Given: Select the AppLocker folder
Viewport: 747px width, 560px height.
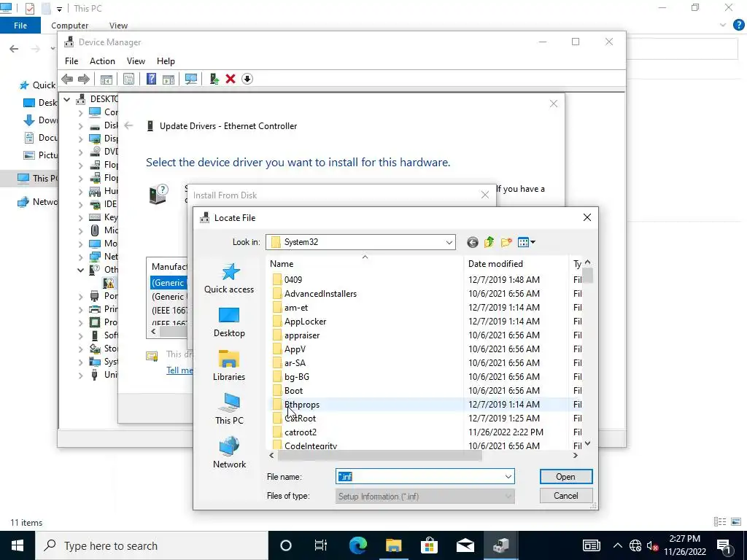Looking at the screenshot, I should (306, 322).
